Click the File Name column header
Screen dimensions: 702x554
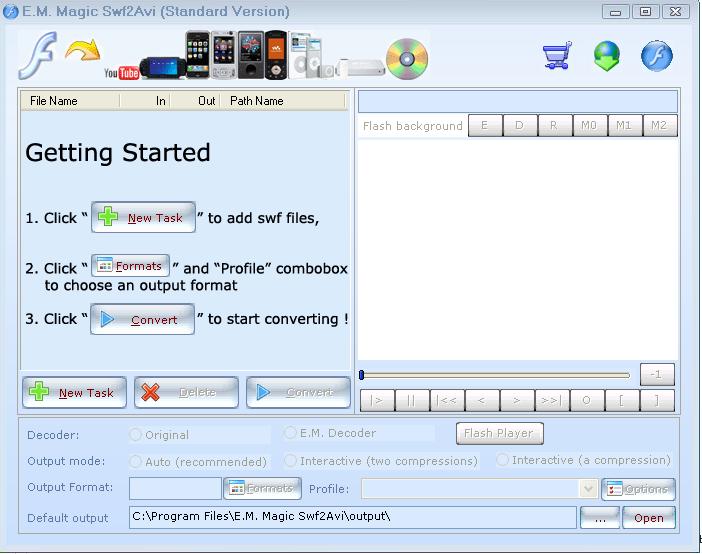(x=70, y=101)
